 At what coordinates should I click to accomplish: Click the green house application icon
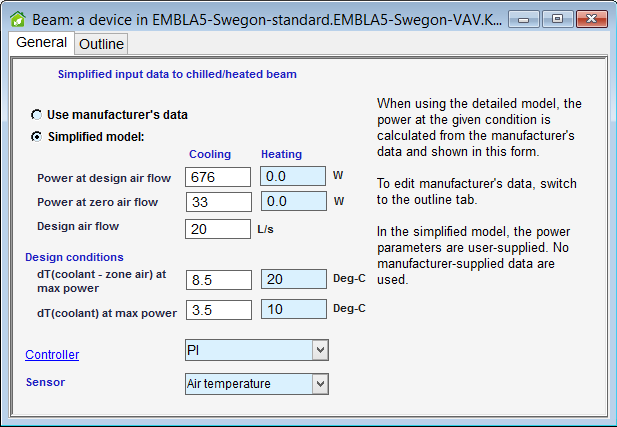pyautogui.click(x=18, y=19)
